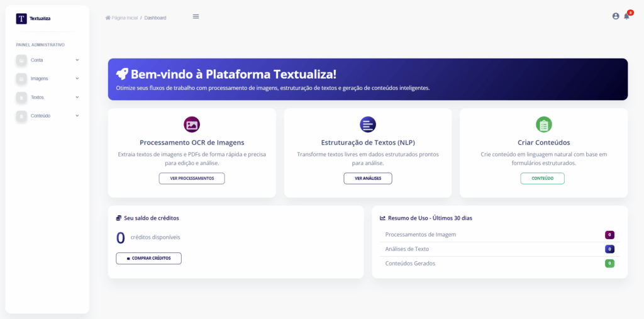Click the Textualiza T logo icon
Viewport: 644px width, 319px height.
(21, 18)
